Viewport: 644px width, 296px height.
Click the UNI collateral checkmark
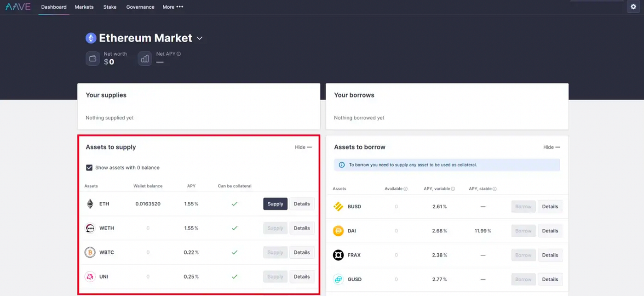tap(235, 277)
